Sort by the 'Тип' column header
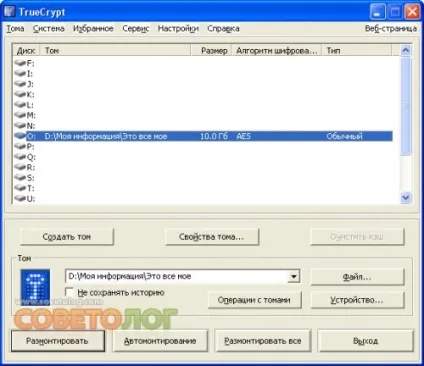The width and height of the screenshot is (424, 366). click(356, 50)
